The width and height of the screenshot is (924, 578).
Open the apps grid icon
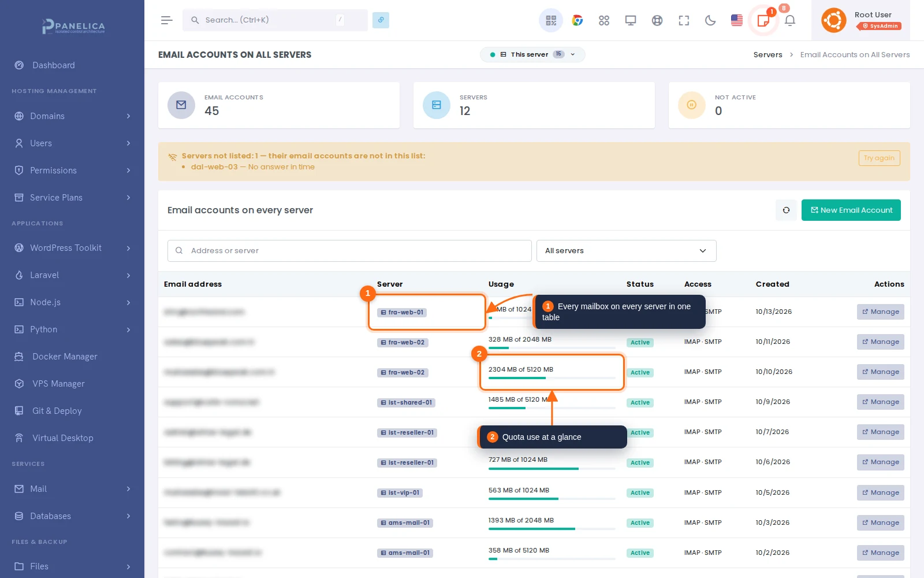pos(604,20)
